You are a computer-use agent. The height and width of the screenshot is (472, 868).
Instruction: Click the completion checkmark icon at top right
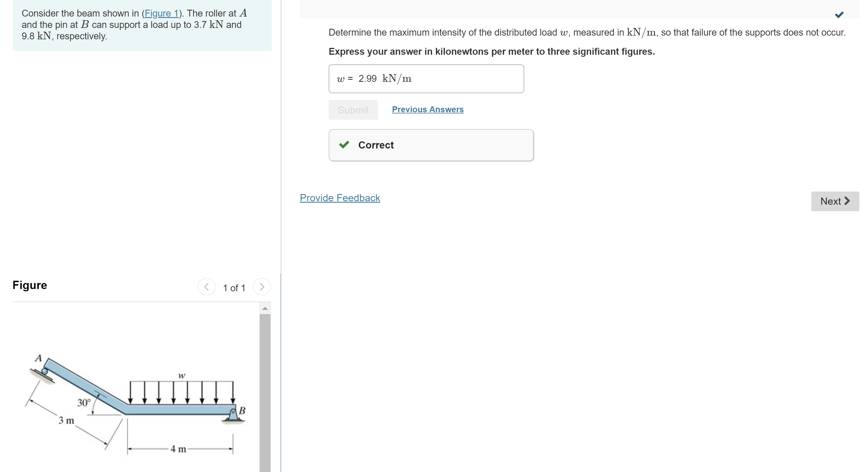[x=840, y=14]
